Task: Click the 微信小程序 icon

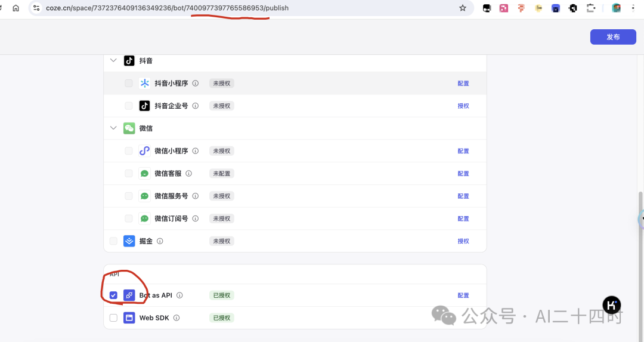Action: click(x=144, y=151)
